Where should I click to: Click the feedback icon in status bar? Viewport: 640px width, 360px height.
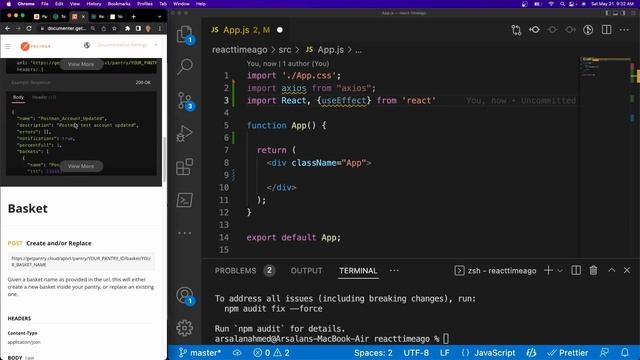tap(604, 353)
